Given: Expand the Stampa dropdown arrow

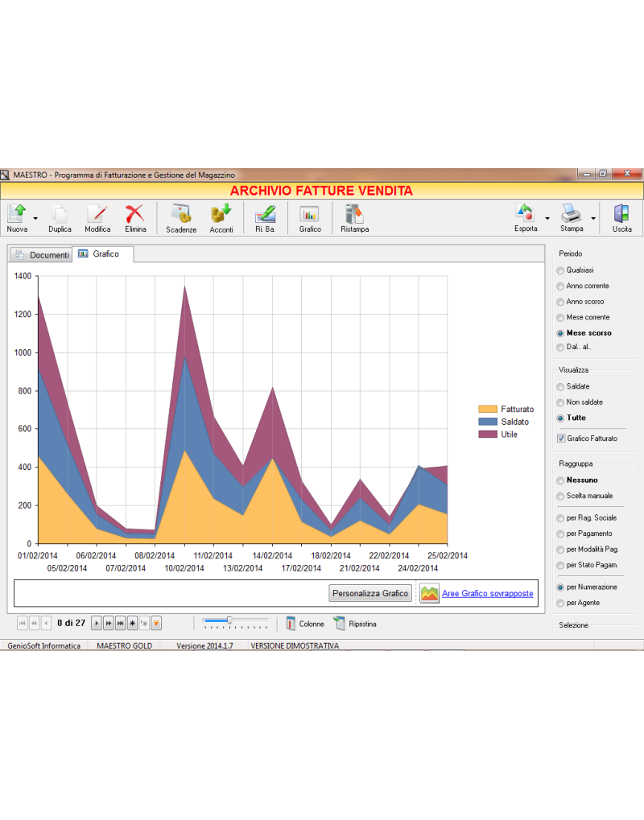Looking at the screenshot, I should point(593,218).
